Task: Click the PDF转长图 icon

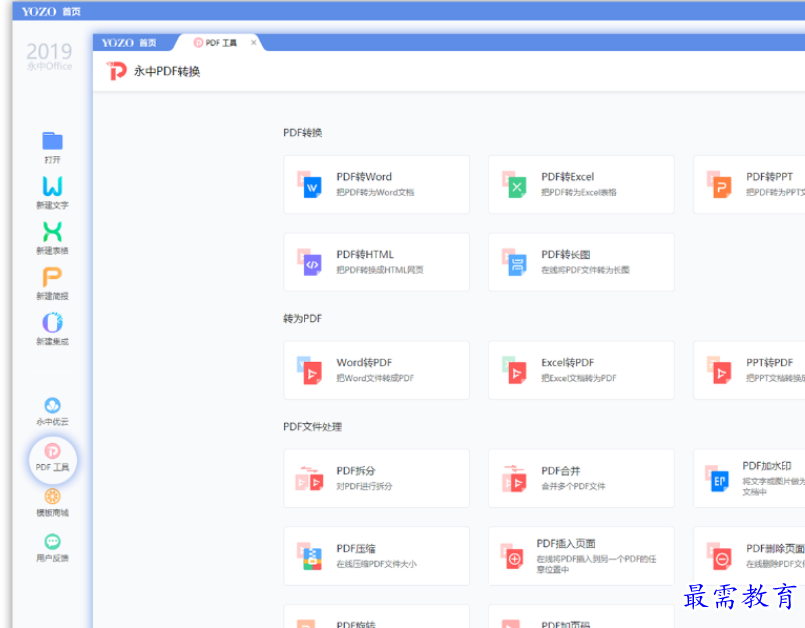Action: (x=514, y=262)
